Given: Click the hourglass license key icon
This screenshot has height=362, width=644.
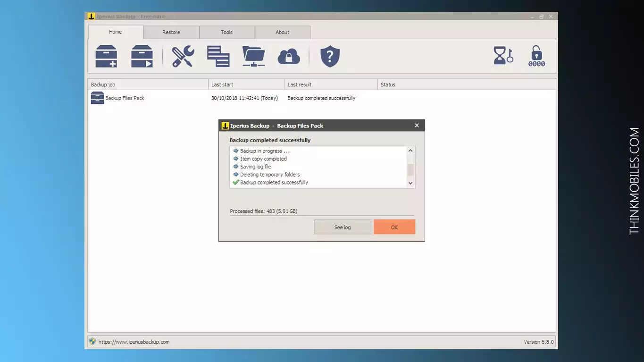Looking at the screenshot, I should tap(503, 56).
